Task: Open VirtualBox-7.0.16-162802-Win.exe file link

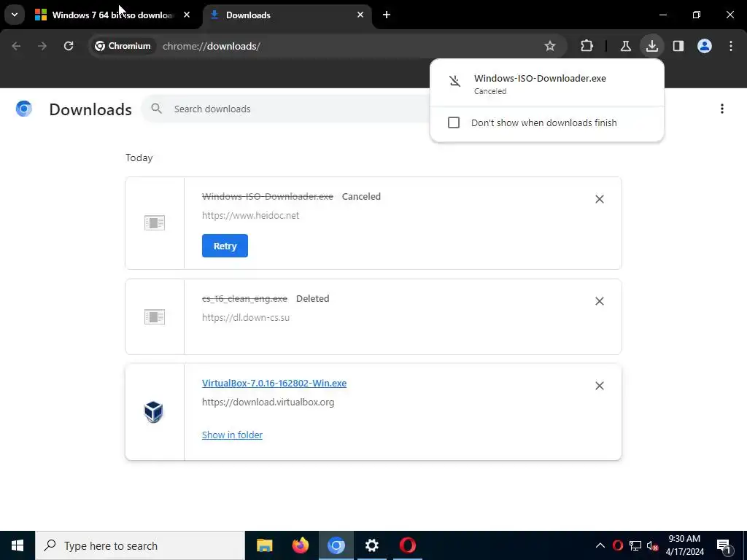Action: pyautogui.click(x=274, y=384)
